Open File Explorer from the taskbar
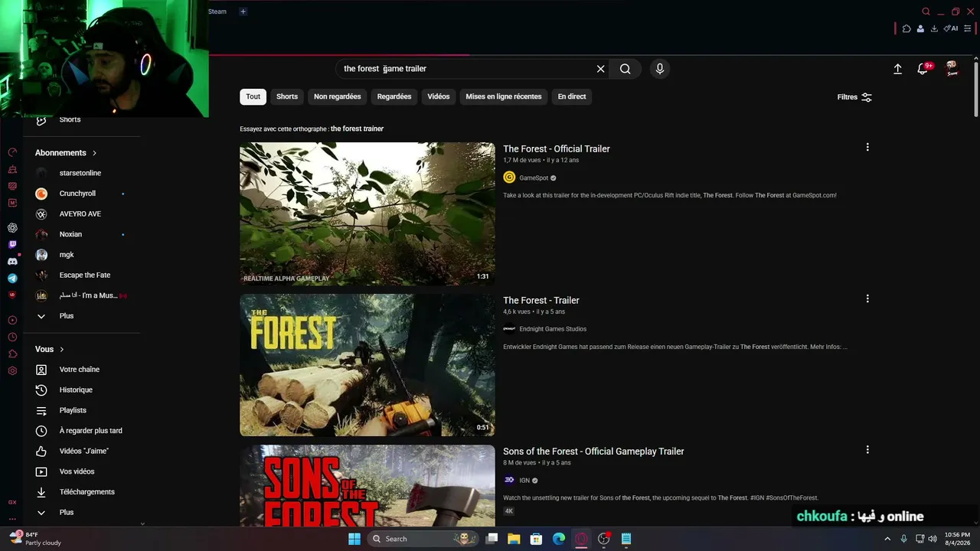 [514, 539]
